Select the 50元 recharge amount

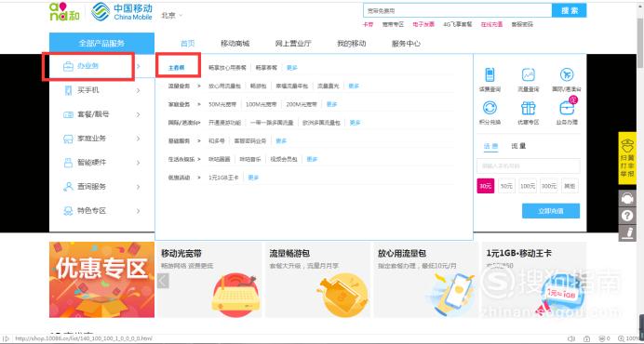[506, 186]
